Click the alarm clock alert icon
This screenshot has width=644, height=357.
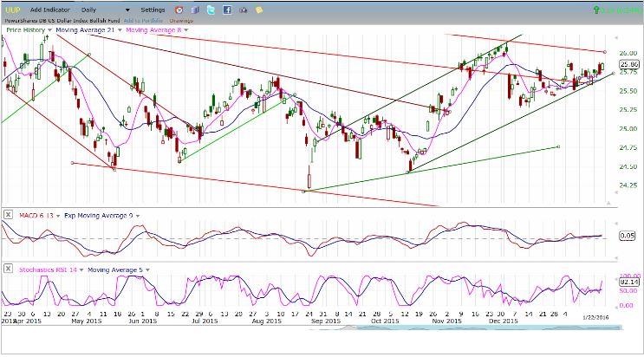179,10
